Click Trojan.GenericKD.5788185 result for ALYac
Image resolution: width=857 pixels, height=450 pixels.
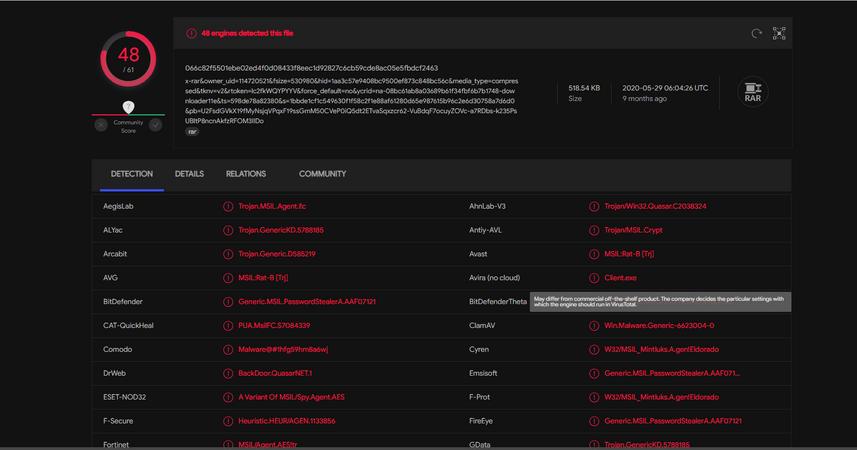point(281,230)
